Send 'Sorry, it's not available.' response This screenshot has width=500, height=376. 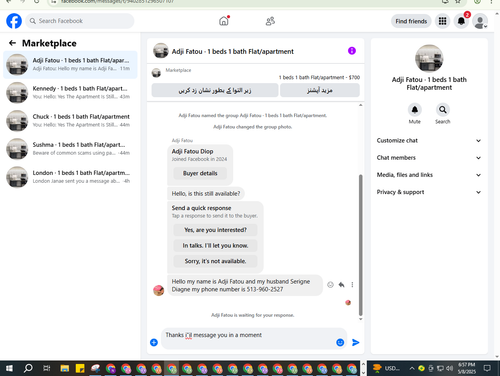(x=215, y=261)
